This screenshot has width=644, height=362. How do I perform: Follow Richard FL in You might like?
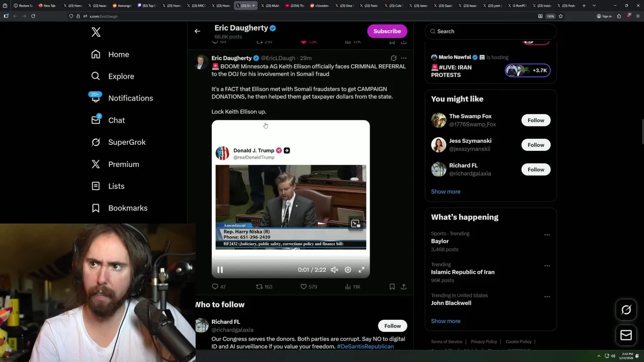(x=536, y=169)
